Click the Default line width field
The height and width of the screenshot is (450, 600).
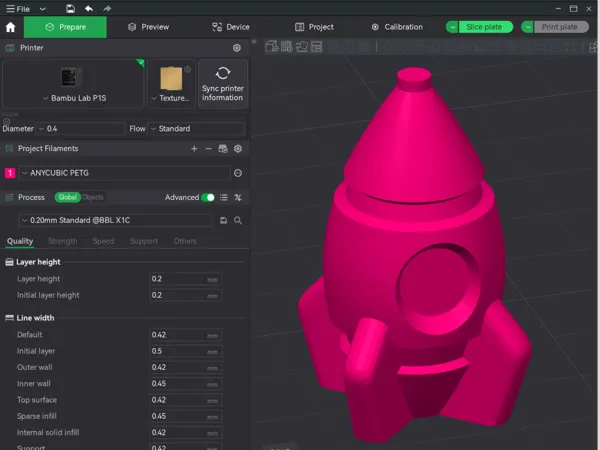pyautogui.click(x=185, y=335)
